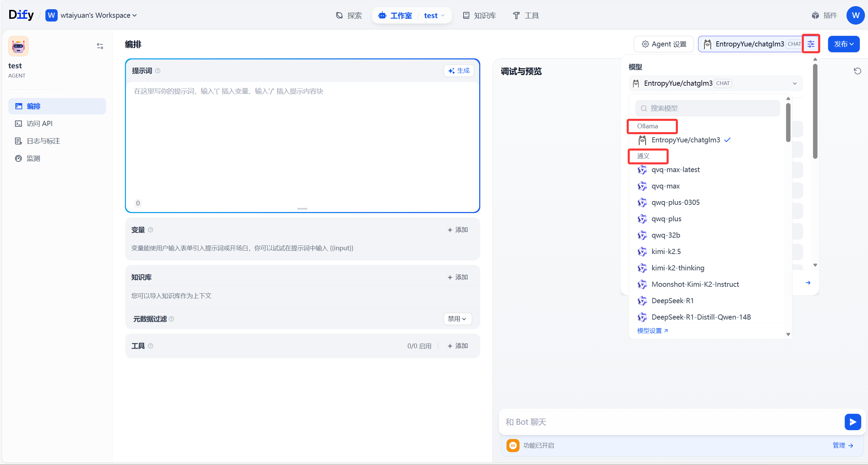Expand the 发布 publish dropdown
Viewport: 868px width, 465px height.
pyautogui.click(x=843, y=44)
